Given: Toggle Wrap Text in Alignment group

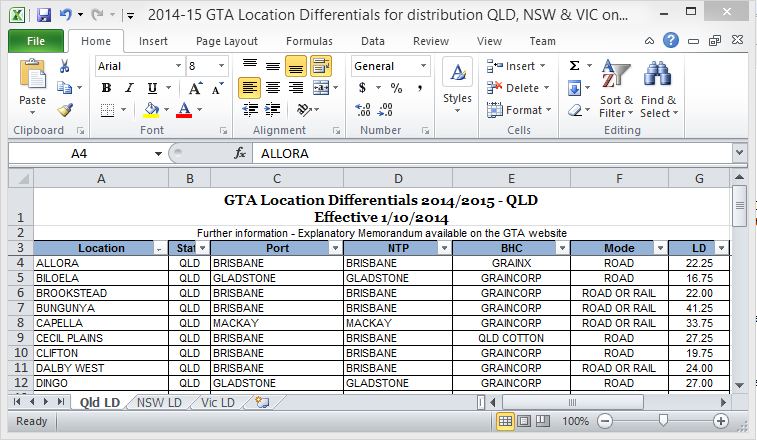Looking at the screenshot, I should 321,66.
